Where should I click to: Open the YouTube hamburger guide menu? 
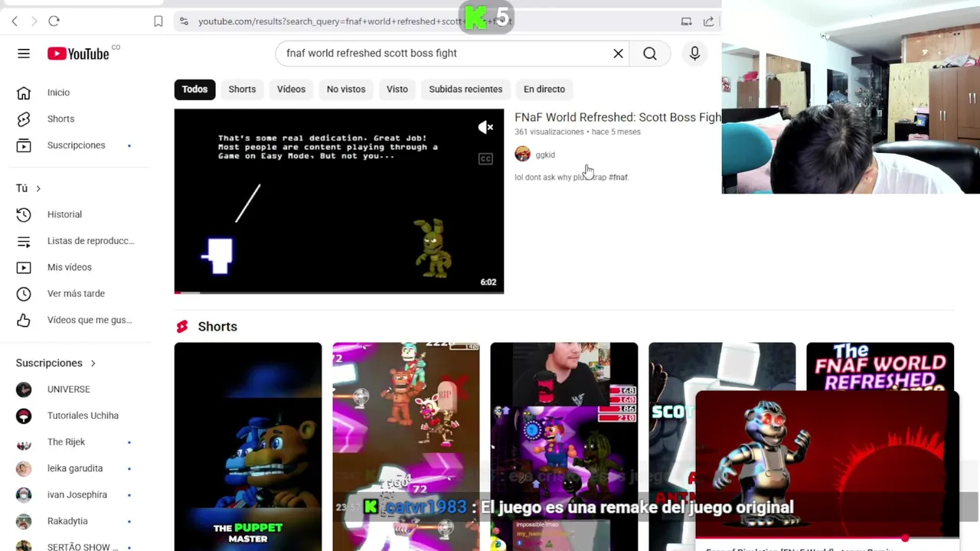tap(24, 54)
